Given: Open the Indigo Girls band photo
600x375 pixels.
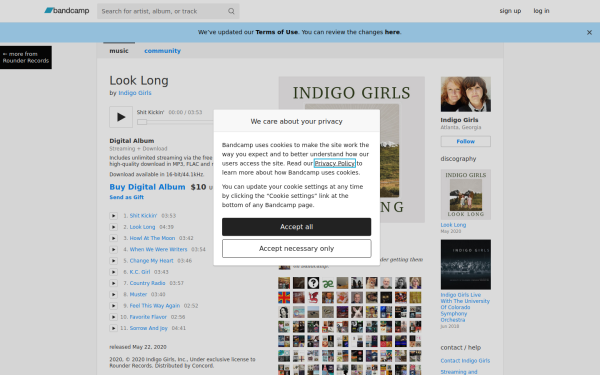Looking at the screenshot, I should tap(466, 94).
